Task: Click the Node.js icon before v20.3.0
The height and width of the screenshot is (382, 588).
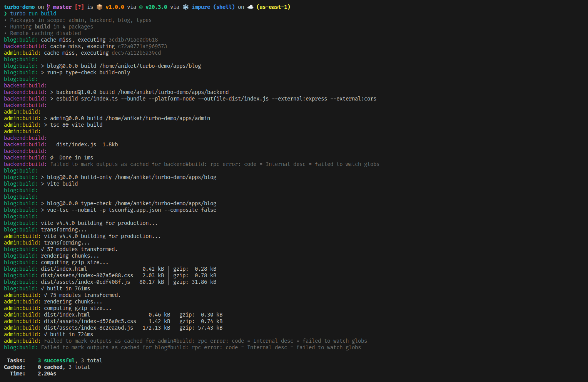Action: pos(141,7)
